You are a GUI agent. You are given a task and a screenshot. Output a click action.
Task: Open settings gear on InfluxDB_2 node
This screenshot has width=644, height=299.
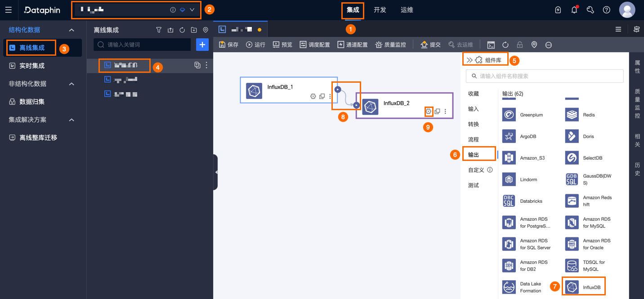[429, 111]
